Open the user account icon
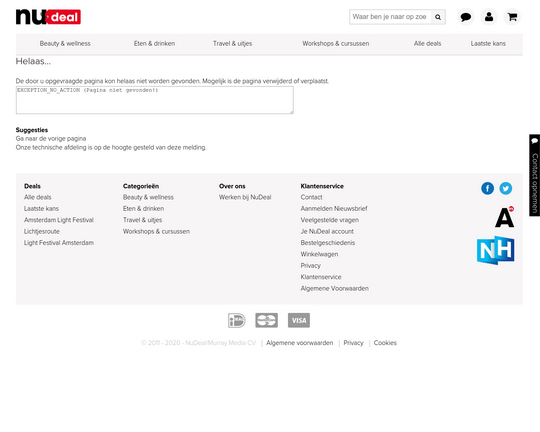 [489, 17]
